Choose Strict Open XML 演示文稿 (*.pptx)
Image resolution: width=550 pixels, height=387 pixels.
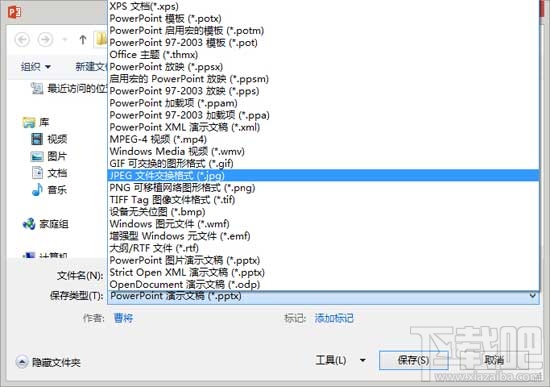(323, 272)
